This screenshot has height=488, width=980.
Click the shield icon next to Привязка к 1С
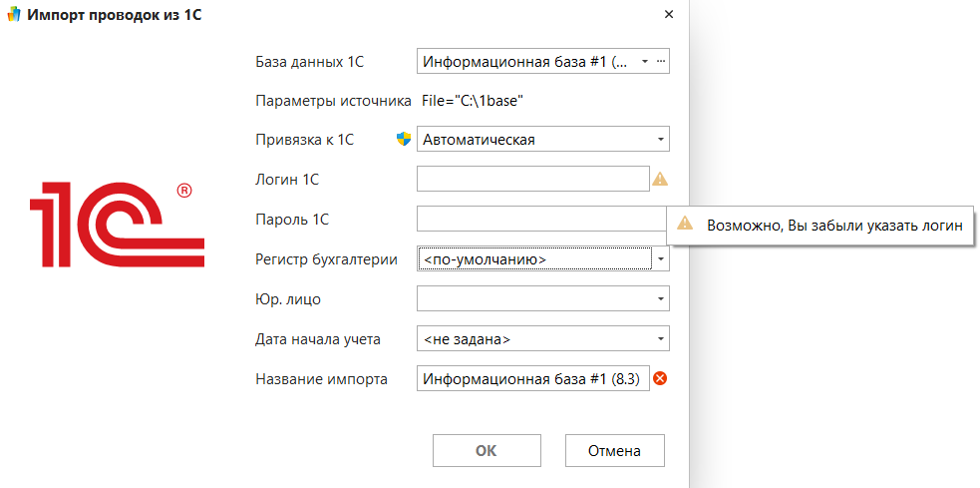click(404, 139)
